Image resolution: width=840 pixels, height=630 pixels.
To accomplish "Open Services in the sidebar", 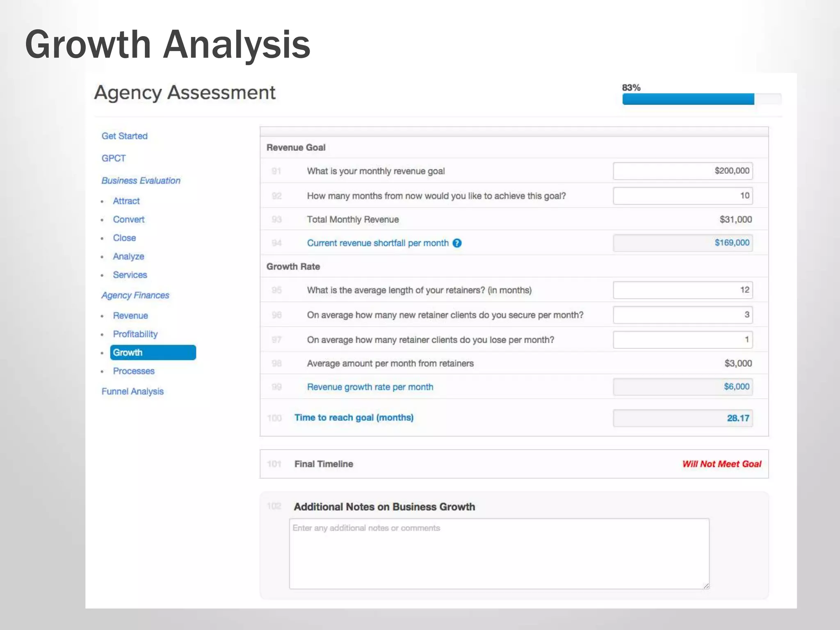I will [x=130, y=275].
